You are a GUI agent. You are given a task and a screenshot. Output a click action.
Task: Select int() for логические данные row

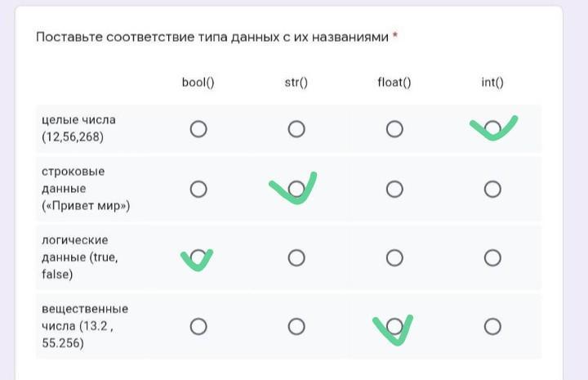pyautogui.click(x=492, y=257)
